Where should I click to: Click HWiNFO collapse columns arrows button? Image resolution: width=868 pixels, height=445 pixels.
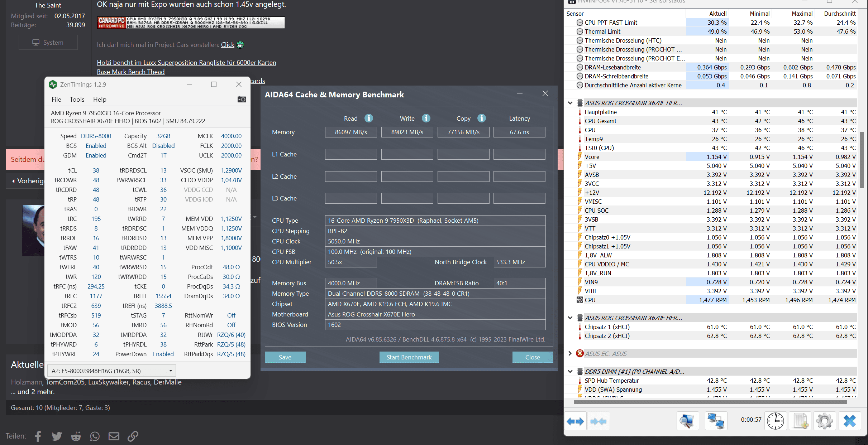[598, 421]
